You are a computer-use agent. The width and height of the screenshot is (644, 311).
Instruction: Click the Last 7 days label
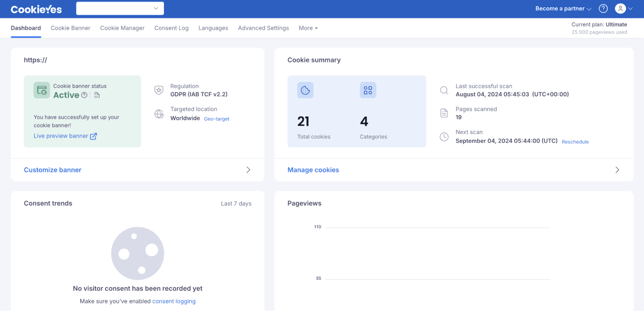(236, 204)
